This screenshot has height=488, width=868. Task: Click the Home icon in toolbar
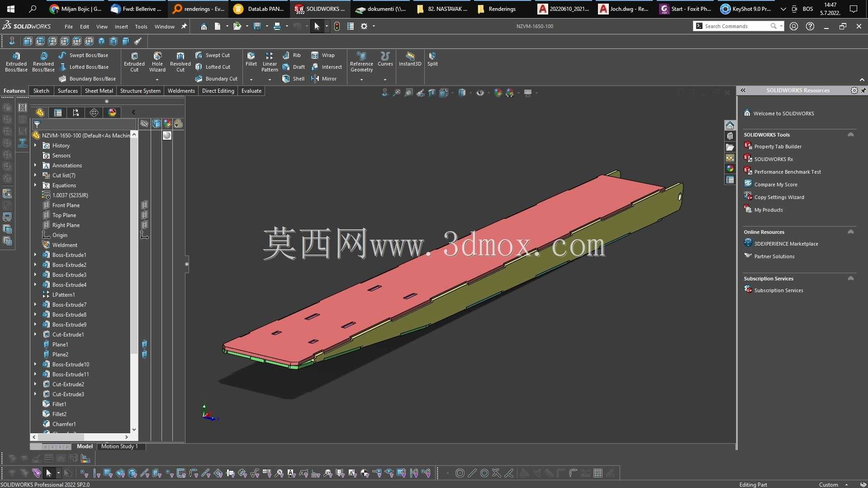pos(204,26)
